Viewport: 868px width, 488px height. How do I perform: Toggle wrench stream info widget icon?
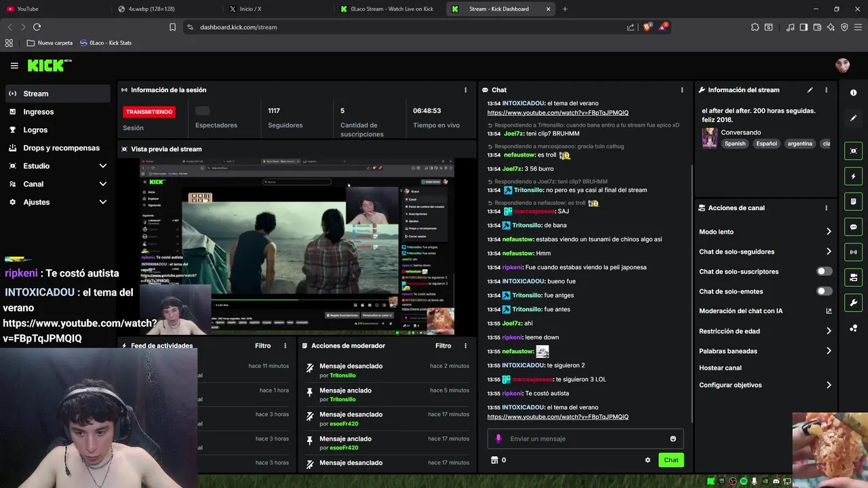click(853, 302)
